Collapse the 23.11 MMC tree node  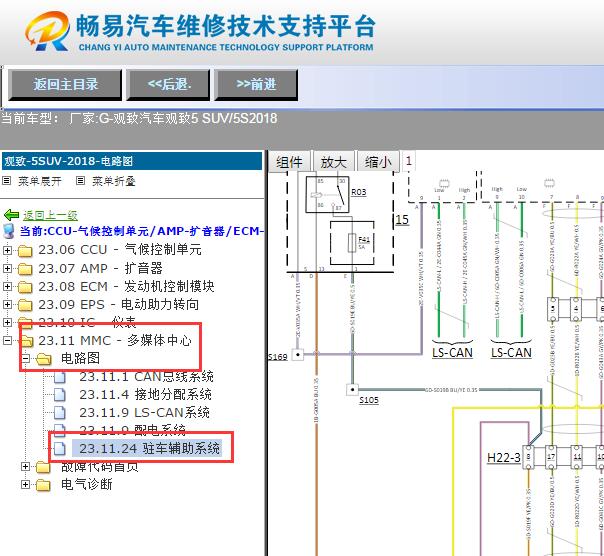click(7, 340)
